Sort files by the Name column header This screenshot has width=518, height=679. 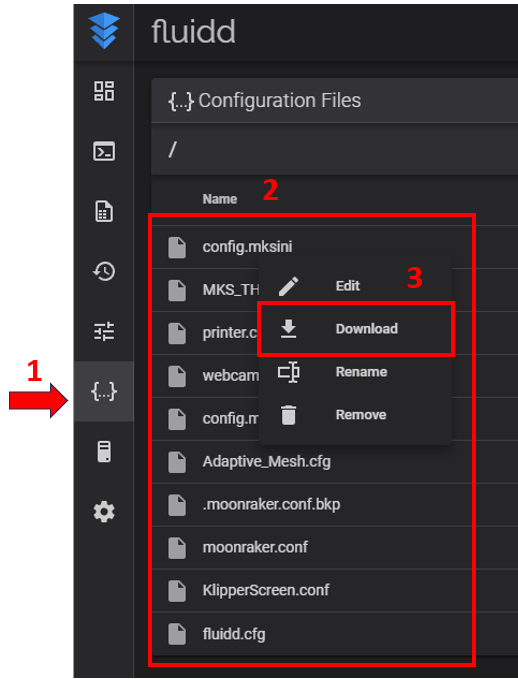point(220,199)
